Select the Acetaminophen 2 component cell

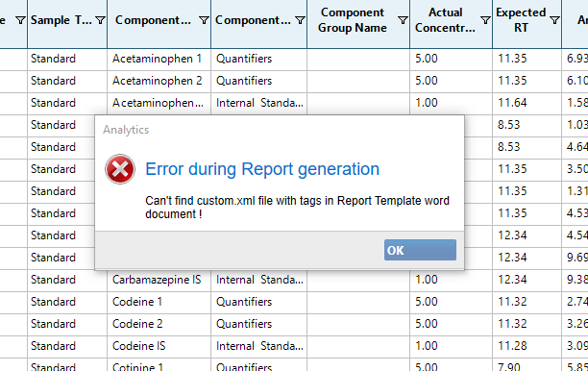point(159,81)
